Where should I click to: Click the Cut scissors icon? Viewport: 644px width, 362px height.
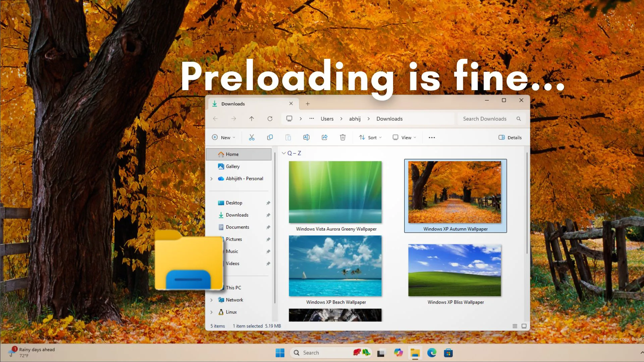click(x=252, y=137)
